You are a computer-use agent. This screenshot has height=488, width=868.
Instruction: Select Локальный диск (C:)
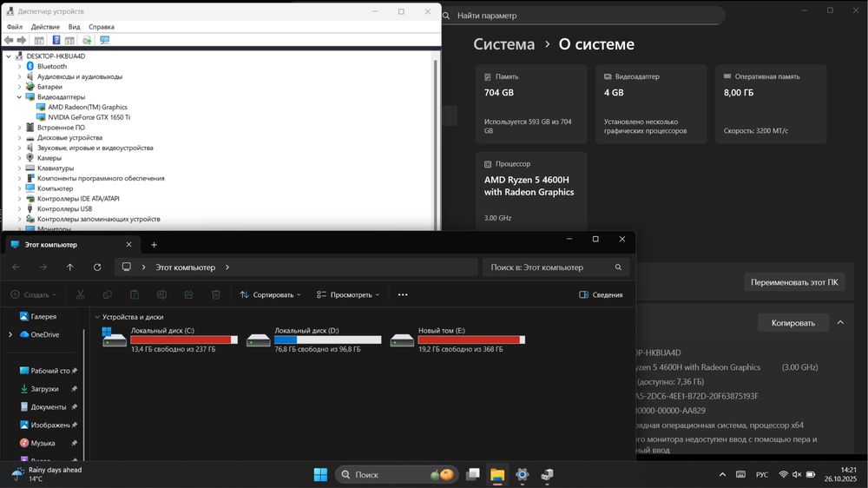(x=170, y=339)
